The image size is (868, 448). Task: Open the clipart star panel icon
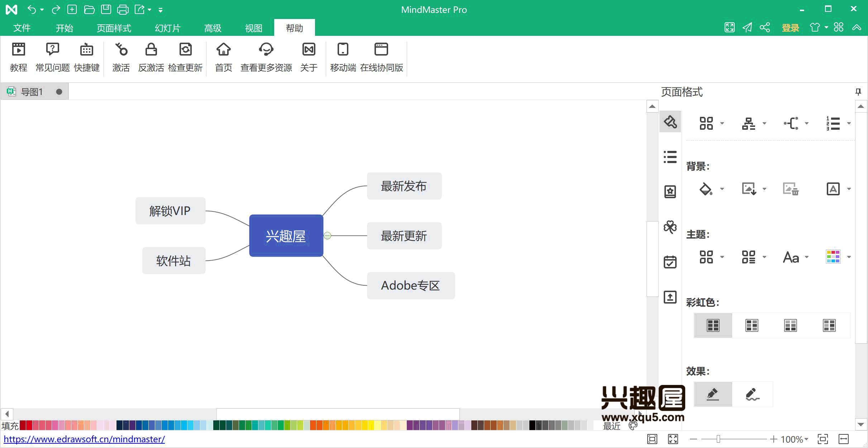(x=670, y=192)
